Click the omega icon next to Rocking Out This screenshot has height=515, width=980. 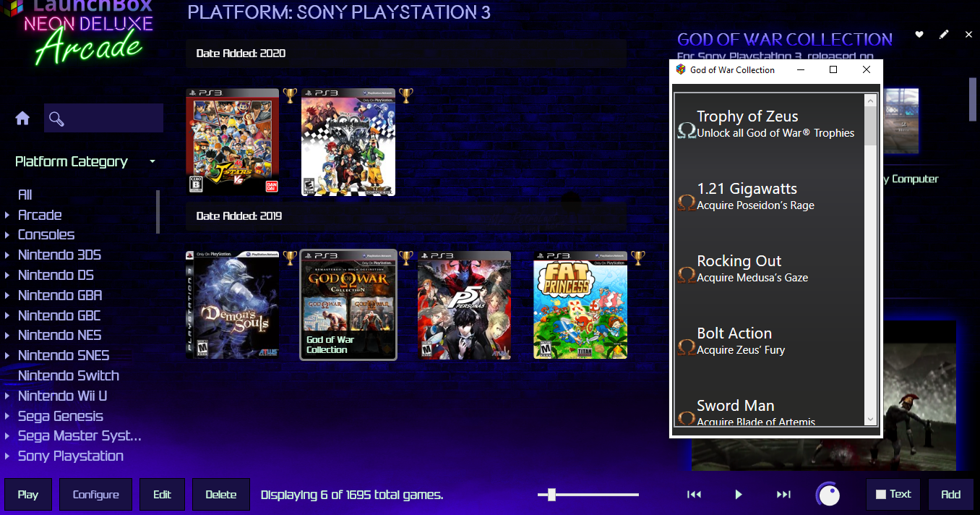pos(687,275)
